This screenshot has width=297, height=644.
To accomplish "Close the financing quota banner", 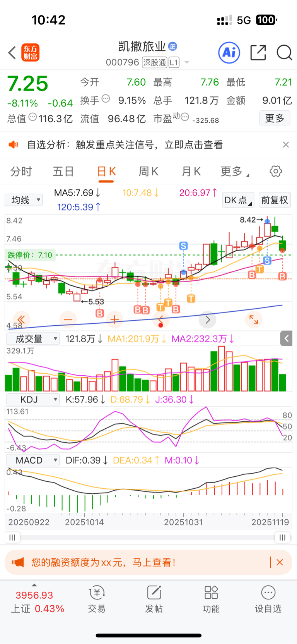I will 280,562.
